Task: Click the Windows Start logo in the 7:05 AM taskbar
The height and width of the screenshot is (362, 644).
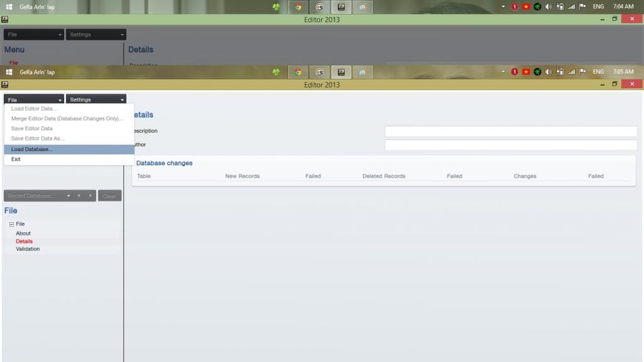Action: [9, 72]
